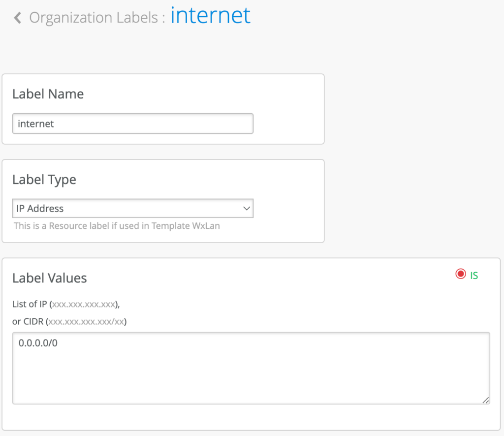This screenshot has width=504, height=436.
Task: Click the Label Name section header
Action: coord(48,94)
